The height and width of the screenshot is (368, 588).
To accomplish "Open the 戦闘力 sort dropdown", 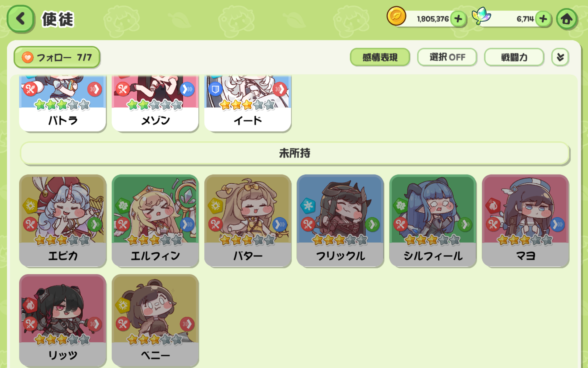I will (514, 57).
